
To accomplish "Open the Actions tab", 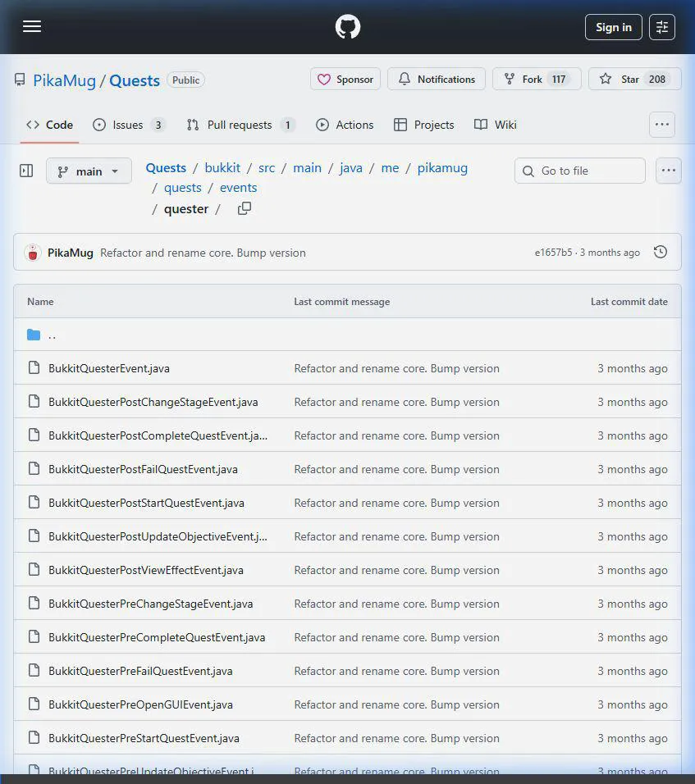I will coord(345,125).
